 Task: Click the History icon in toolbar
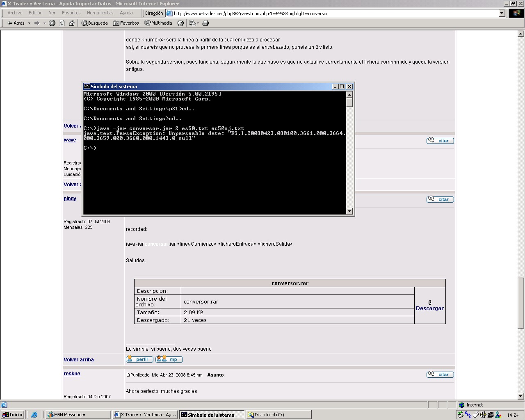180,23
